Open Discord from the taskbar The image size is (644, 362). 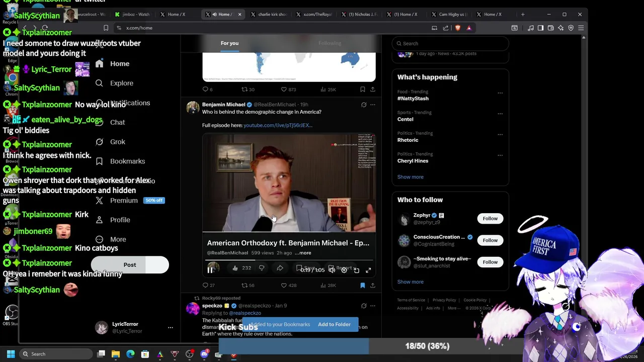204,354
